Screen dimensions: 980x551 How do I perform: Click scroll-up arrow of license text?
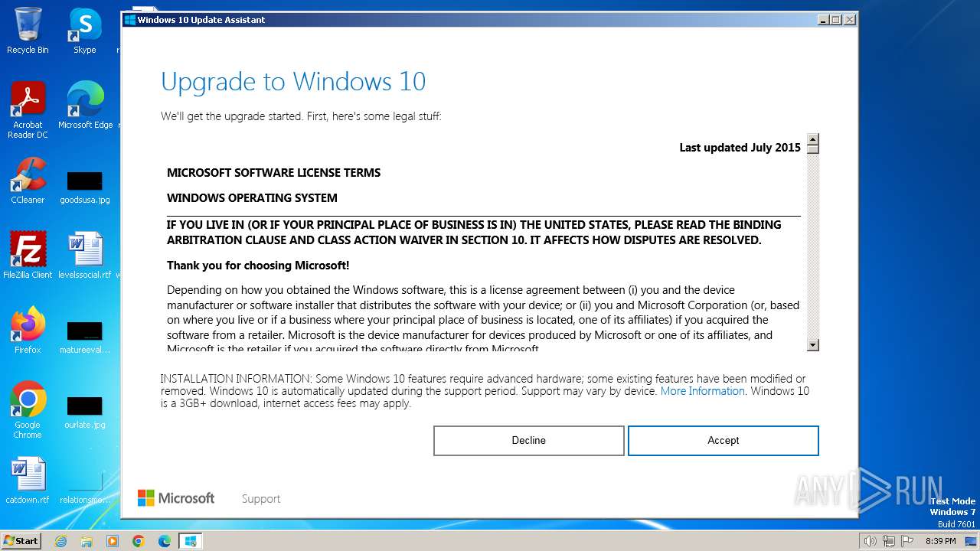coord(813,139)
